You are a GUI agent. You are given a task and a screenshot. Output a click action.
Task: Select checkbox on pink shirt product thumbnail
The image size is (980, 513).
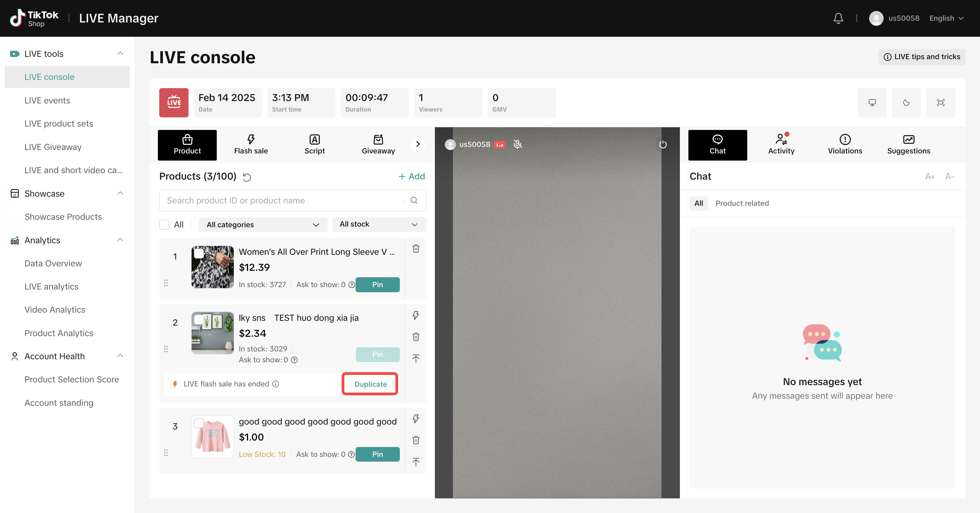tap(199, 423)
